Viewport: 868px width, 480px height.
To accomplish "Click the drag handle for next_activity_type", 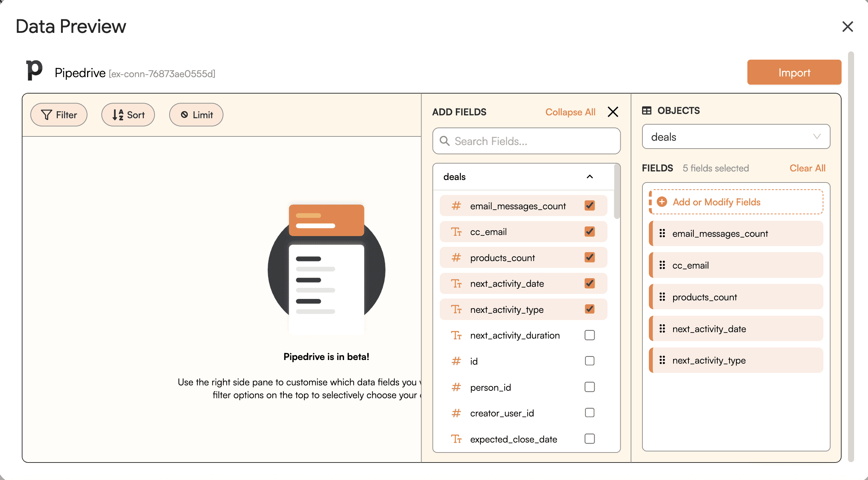I will coord(662,360).
